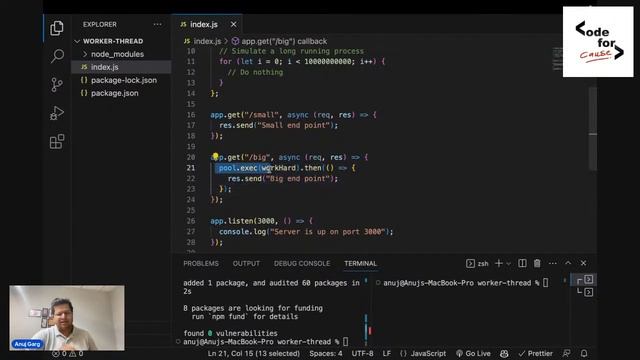Switch to the PROBLEMS panel tab

click(x=201, y=264)
